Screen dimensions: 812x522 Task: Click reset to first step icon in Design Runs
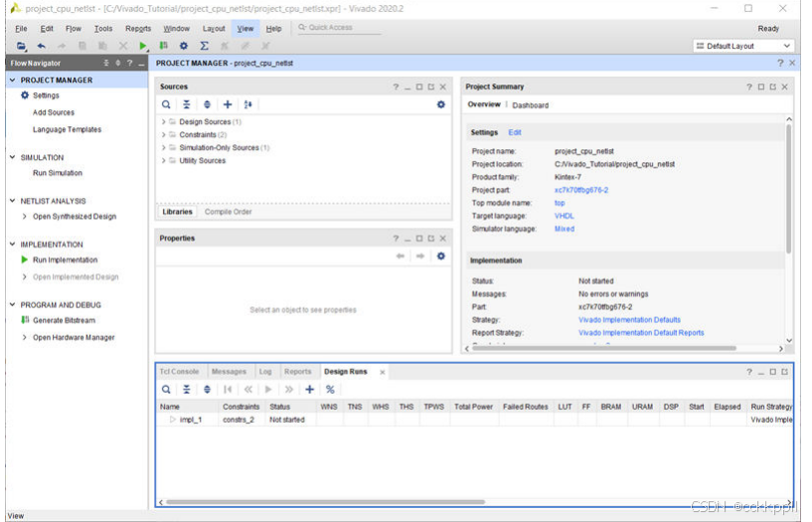[228, 390]
